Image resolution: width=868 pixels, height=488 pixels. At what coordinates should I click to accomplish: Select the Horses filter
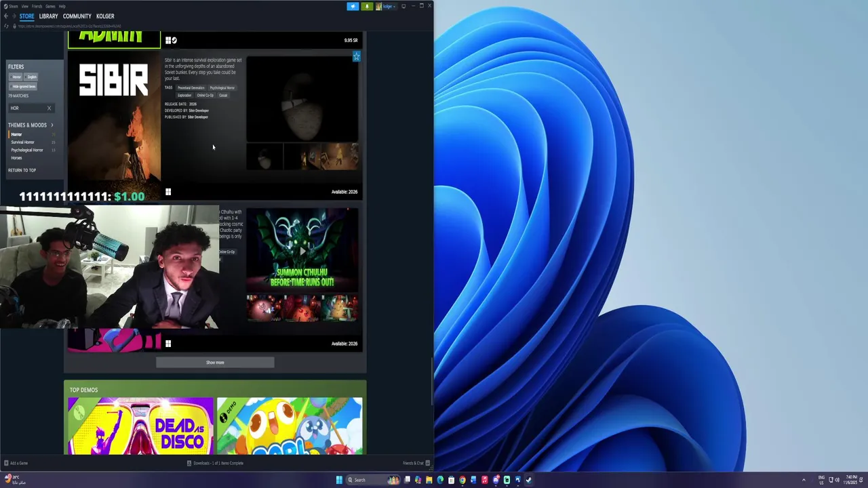point(16,158)
